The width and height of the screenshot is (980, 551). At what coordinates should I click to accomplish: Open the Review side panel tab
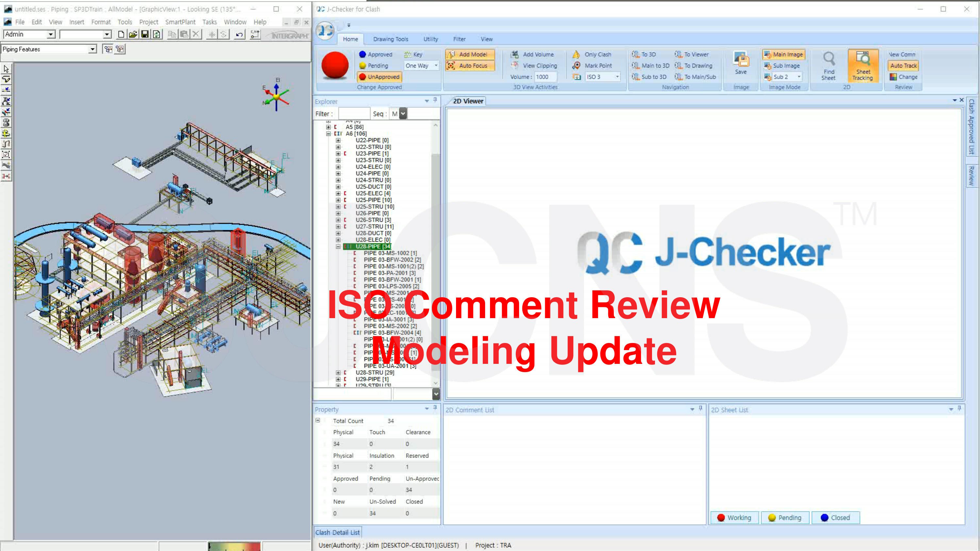[972, 176]
